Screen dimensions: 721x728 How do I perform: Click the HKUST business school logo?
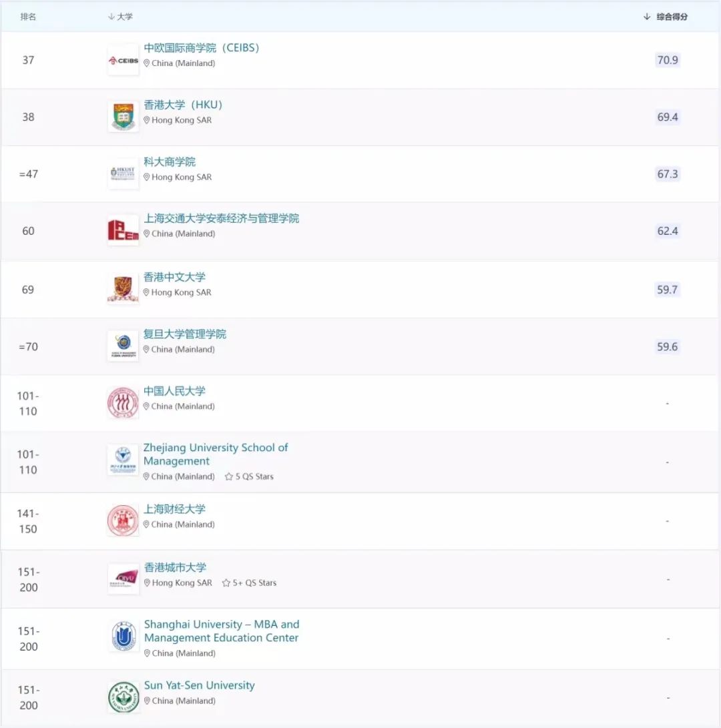123,174
